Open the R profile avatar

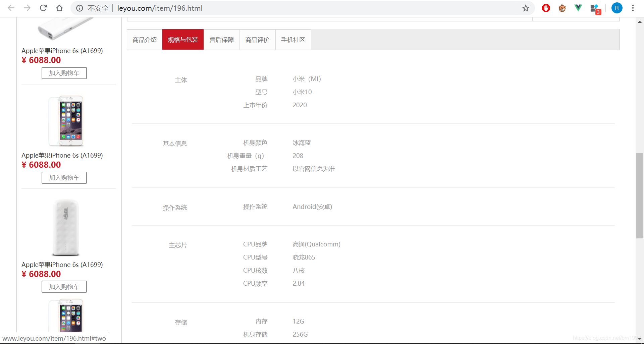pos(617,8)
